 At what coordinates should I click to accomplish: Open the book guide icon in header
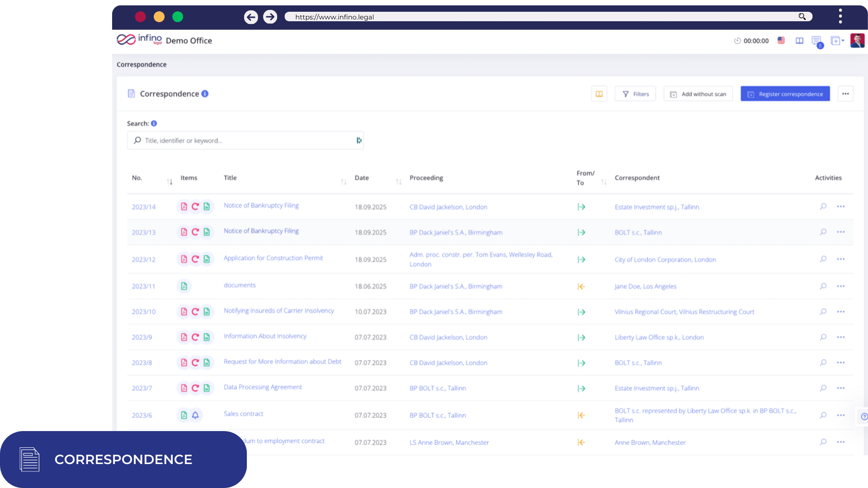click(x=799, y=41)
